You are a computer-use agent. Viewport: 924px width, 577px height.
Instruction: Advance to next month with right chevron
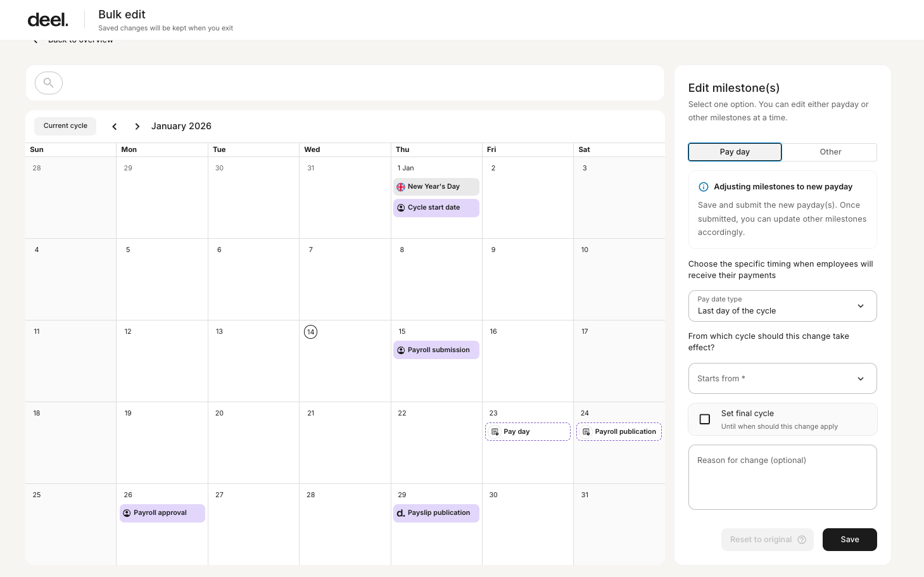[x=137, y=126]
